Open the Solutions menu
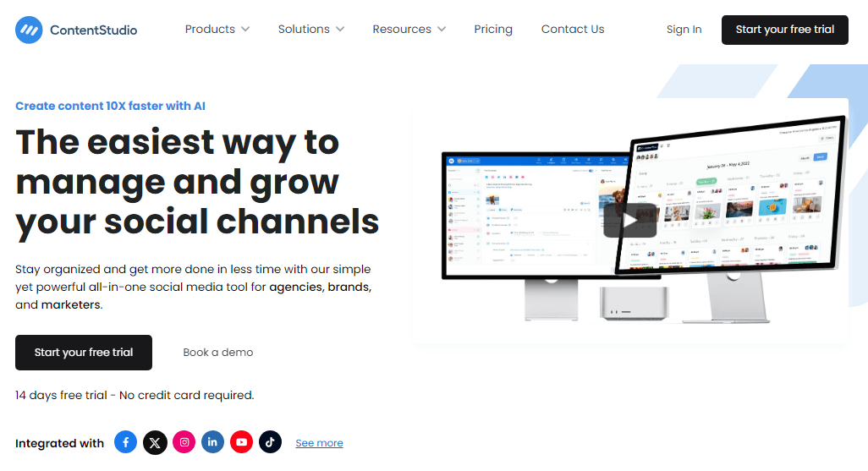The height and width of the screenshot is (471, 868). tap(311, 30)
